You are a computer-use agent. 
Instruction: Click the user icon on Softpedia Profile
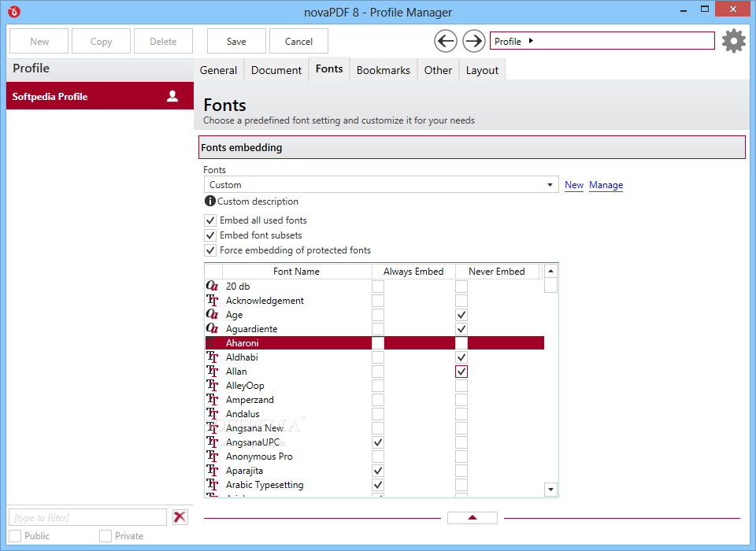tap(172, 96)
